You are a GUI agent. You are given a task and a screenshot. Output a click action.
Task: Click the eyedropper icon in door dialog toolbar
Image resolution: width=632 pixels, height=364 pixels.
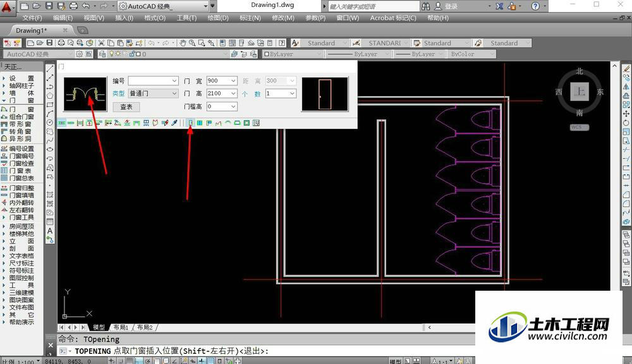[x=174, y=123]
